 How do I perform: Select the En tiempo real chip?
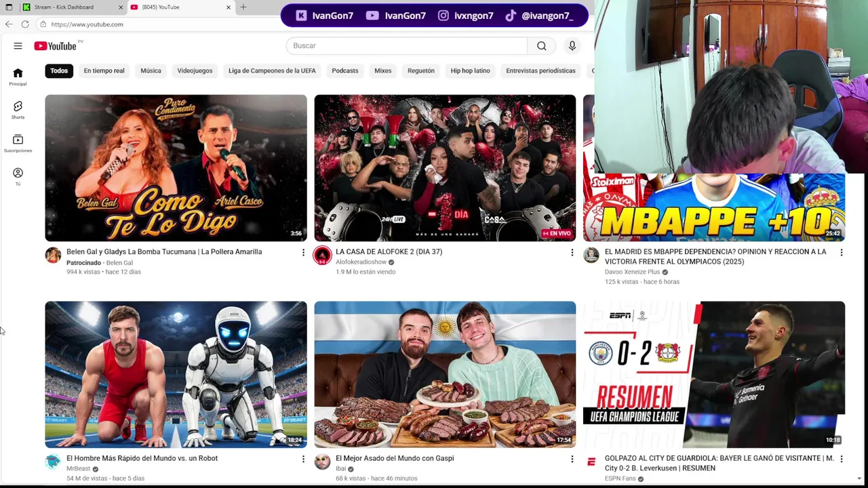[104, 70]
